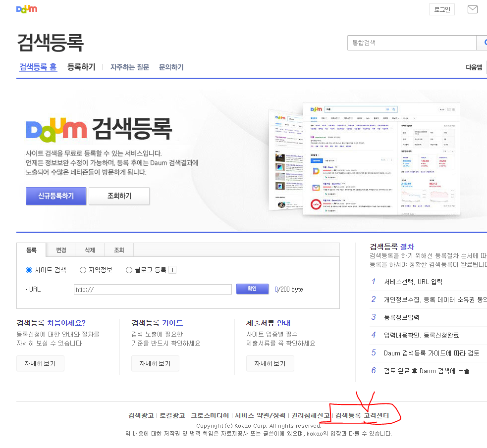Switch to the 조회 tab
The width and height of the screenshot is (487, 448).
pyautogui.click(x=119, y=250)
